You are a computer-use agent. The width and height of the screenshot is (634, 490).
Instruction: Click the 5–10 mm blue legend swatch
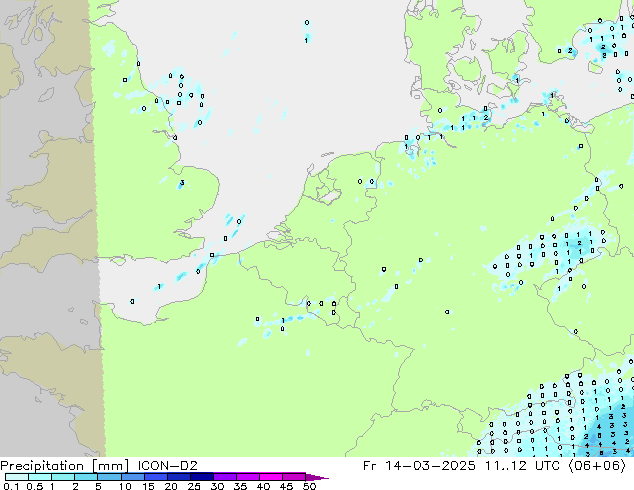[110, 477]
